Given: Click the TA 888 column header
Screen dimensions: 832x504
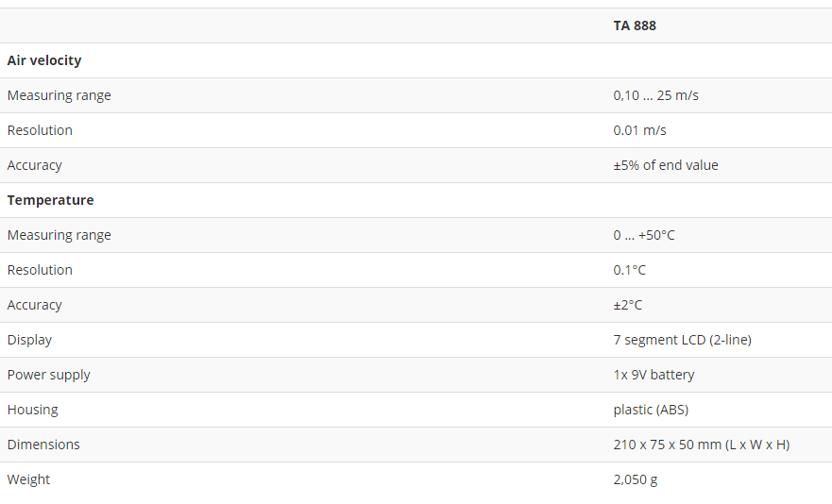Looking at the screenshot, I should point(635,25).
